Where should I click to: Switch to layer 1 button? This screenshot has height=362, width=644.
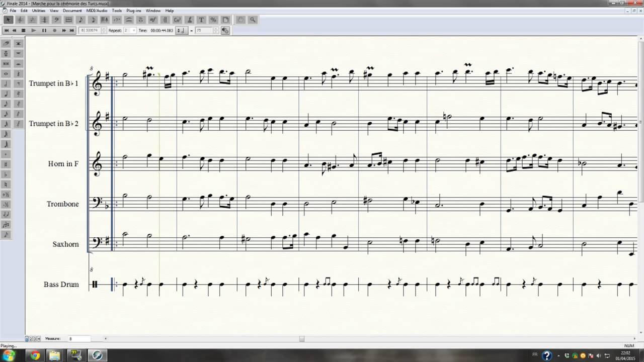click(x=27, y=339)
